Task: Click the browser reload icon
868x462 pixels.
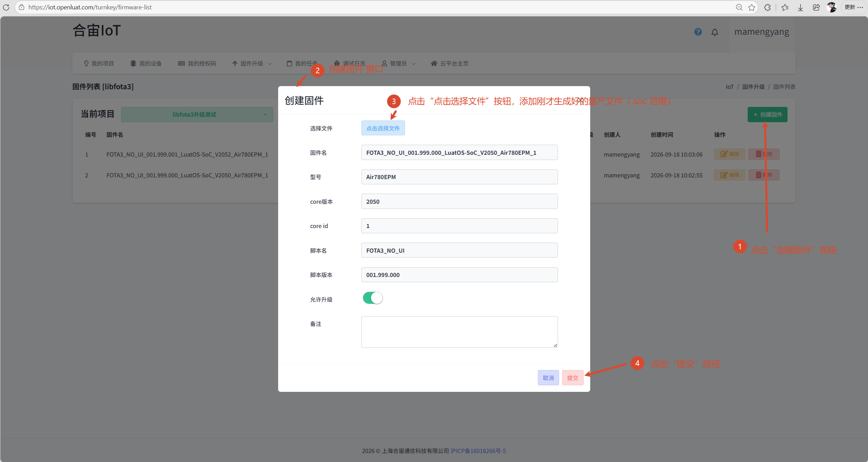Action: click(x=6, y=7)
